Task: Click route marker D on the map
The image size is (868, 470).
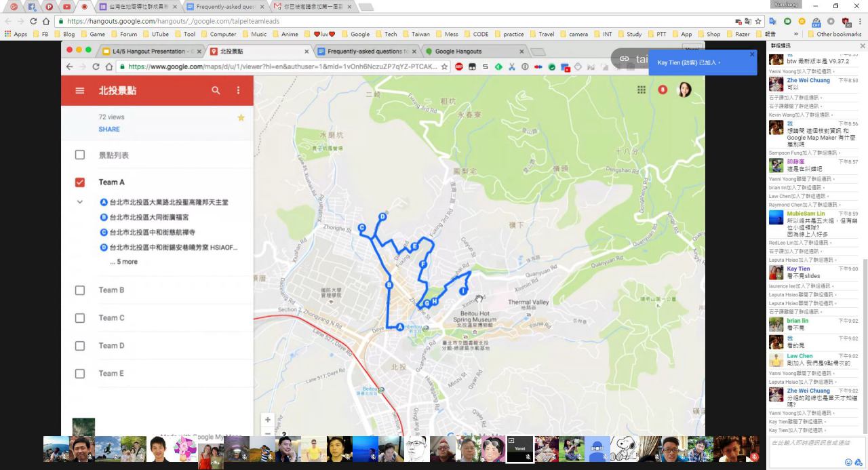Action: tap(382, 217)
